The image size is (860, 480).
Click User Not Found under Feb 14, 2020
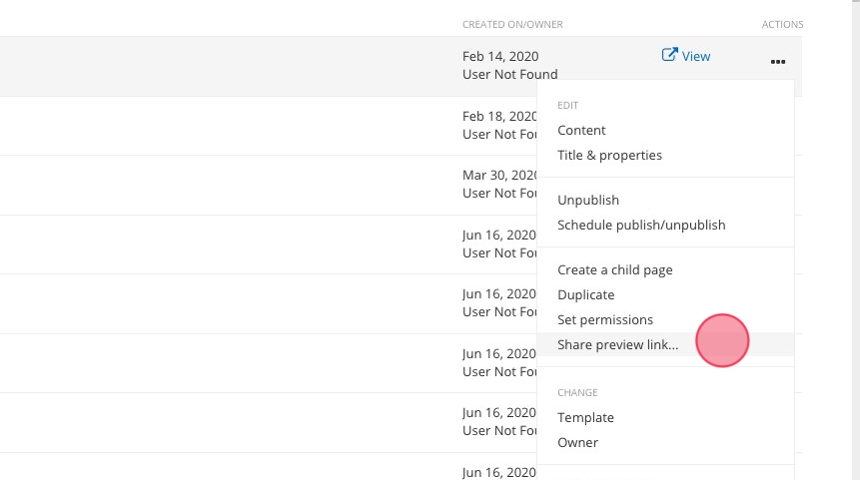tap(510, 74)
